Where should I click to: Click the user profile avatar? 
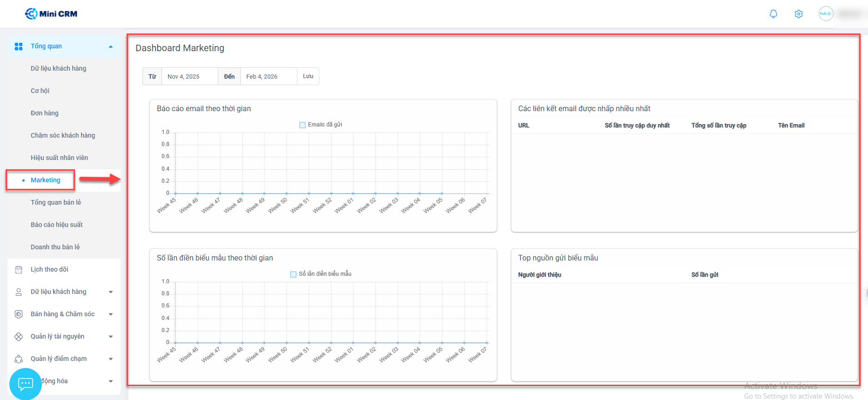coord(826,13)
